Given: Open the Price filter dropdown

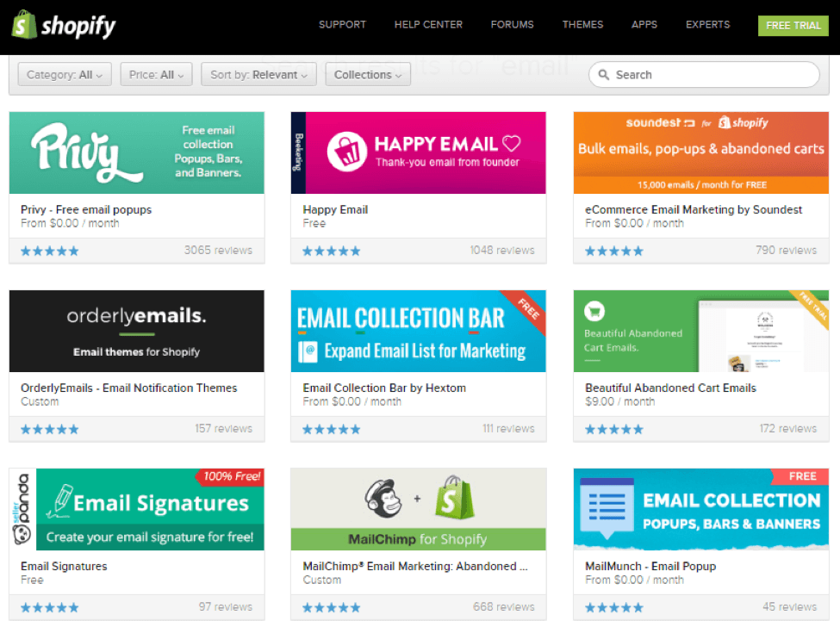Looking at the screenshot, I should (x=156, y=75).
